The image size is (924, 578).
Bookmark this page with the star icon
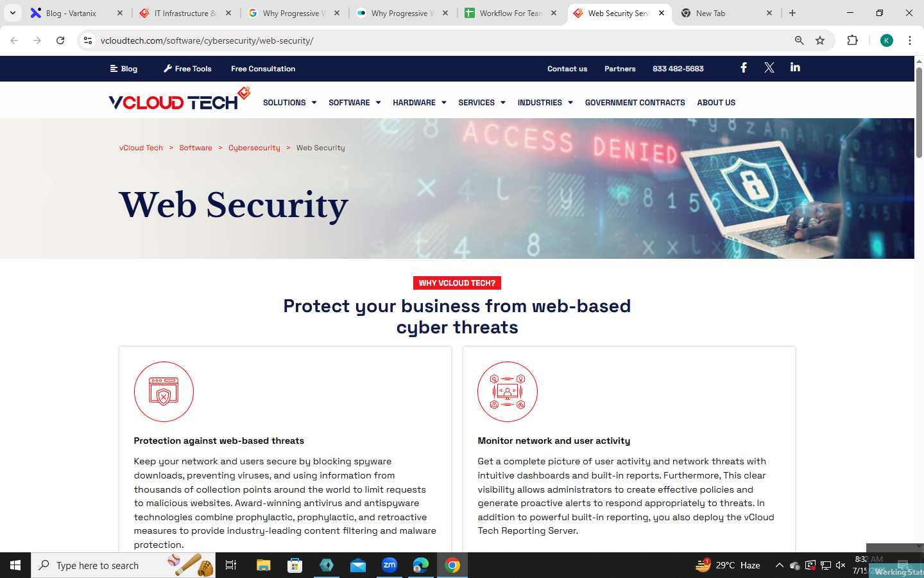coord(820,40)
